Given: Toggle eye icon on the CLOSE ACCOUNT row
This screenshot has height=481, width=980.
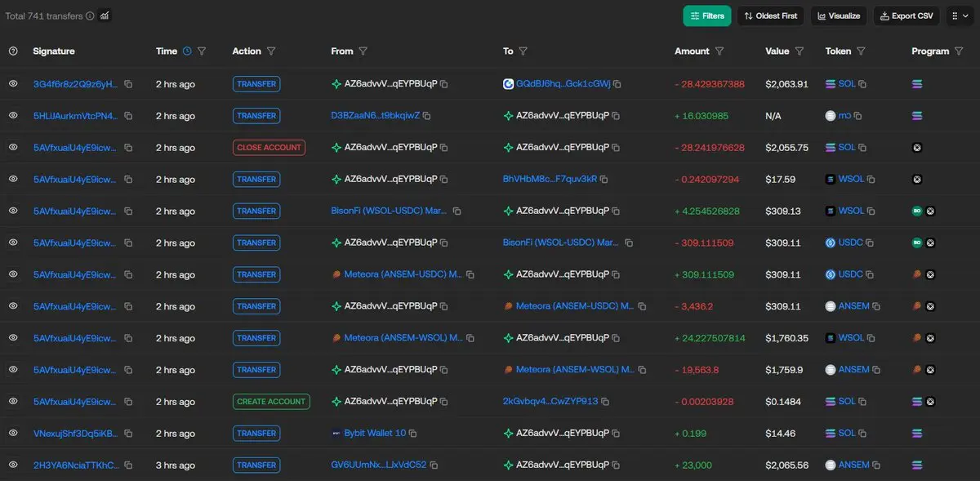Looking at the screenshot, I should tap(13, 147).
